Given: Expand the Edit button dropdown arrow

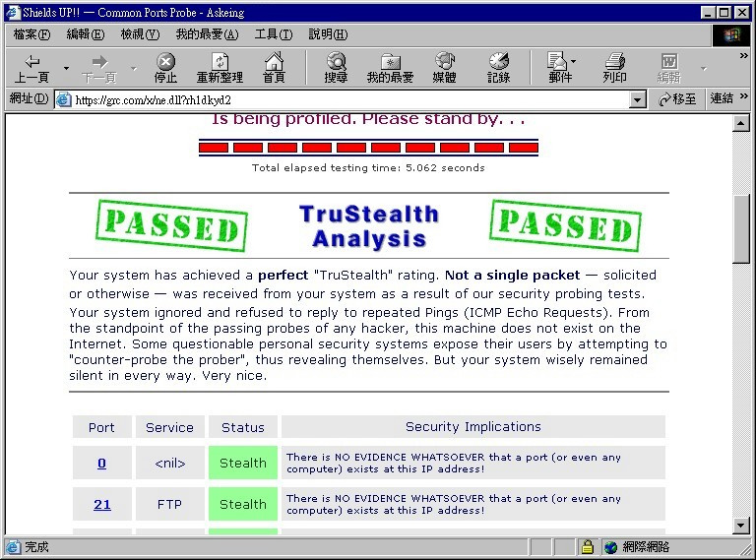Looking at the screenshot, I should coord(704,69).
